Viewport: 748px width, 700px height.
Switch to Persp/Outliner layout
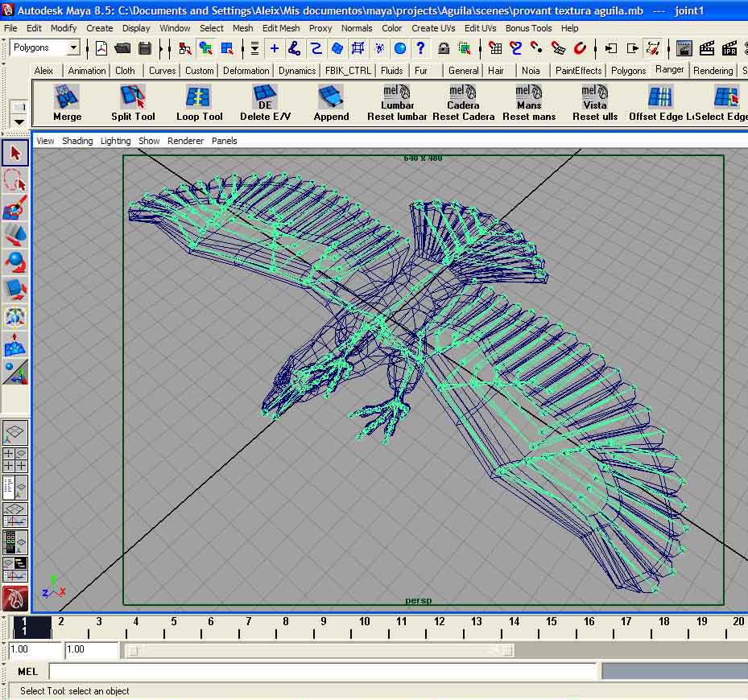15,488
